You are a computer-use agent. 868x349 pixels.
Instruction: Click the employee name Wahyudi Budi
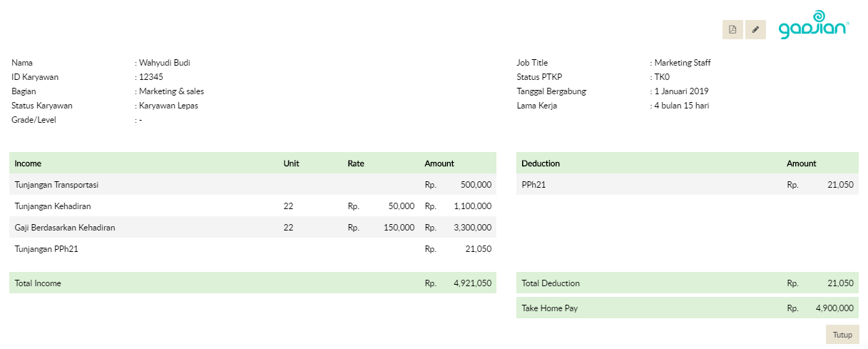click(x=165, y=63)
